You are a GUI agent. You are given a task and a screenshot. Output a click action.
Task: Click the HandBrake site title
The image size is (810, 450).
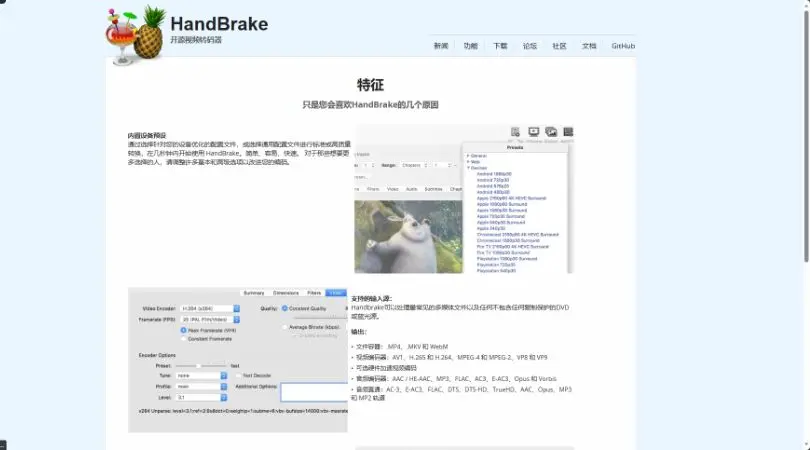[x=219, y=24]
